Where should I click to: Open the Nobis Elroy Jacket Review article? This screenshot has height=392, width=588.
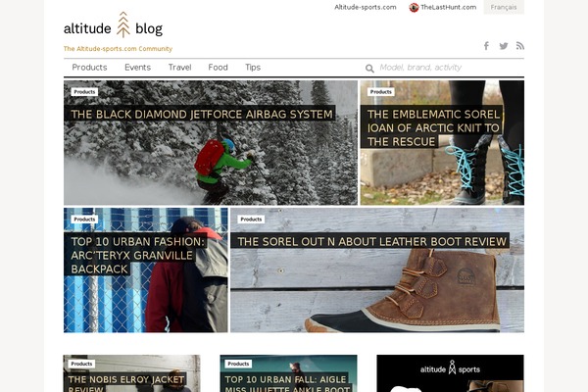click(126, 383)
